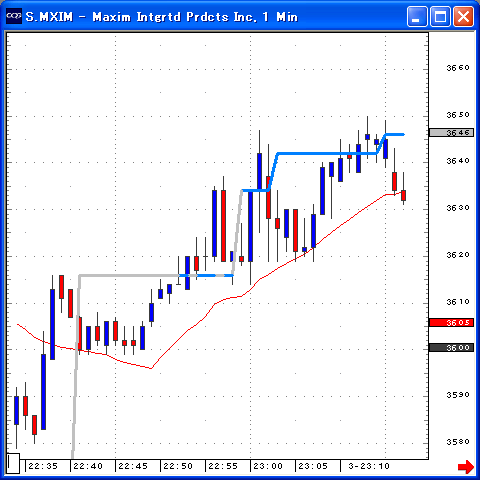The width and height of the screenshot is (480, 480).
Task: Click the blue step line at 36.46 level
Action: click(x=395, y=135)
